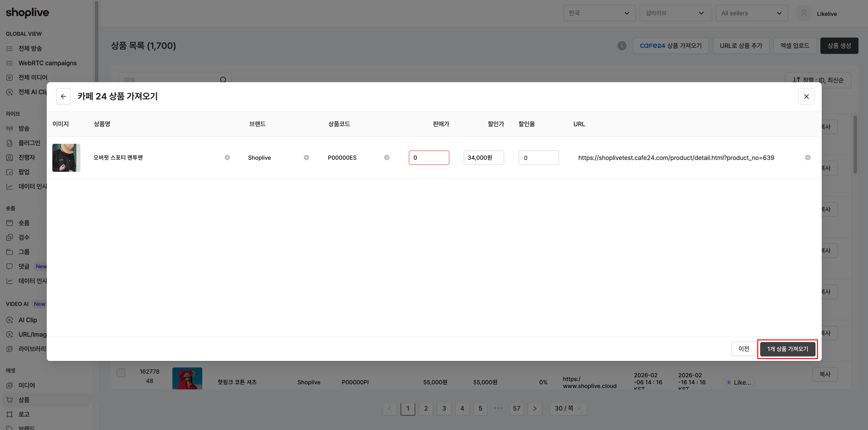Click 상품 생성 button
This screenshot has width=868, height=430.
coord(839,46)
